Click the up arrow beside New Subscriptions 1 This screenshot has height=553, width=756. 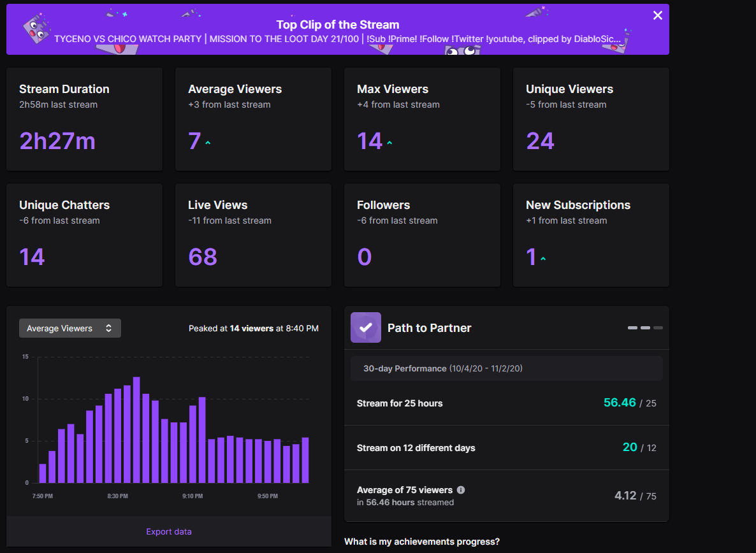click(543, 259)
